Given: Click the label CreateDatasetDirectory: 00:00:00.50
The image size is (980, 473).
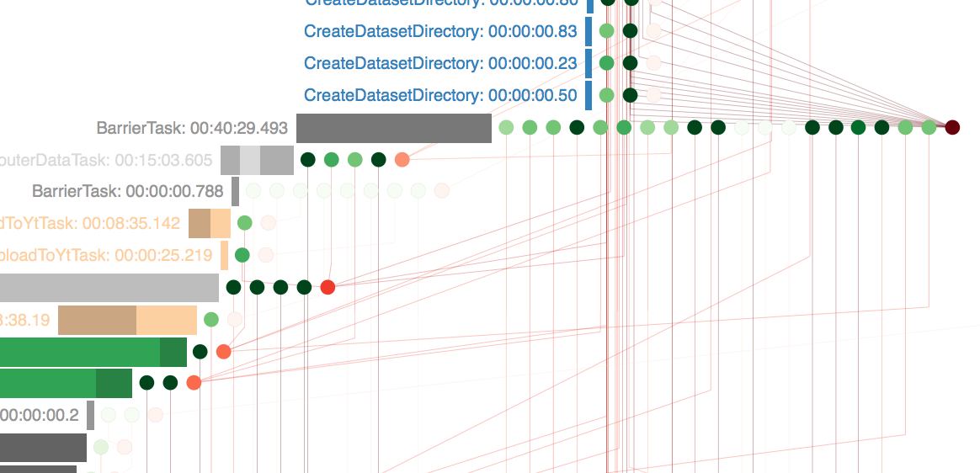Looking at the screenshot, I should (x=440, y=96).
